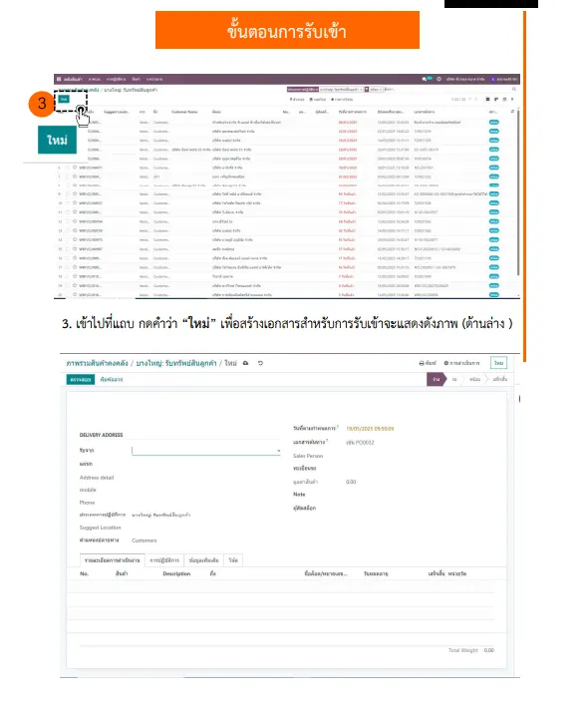Switch to the list view icon

tap(487, 100)
